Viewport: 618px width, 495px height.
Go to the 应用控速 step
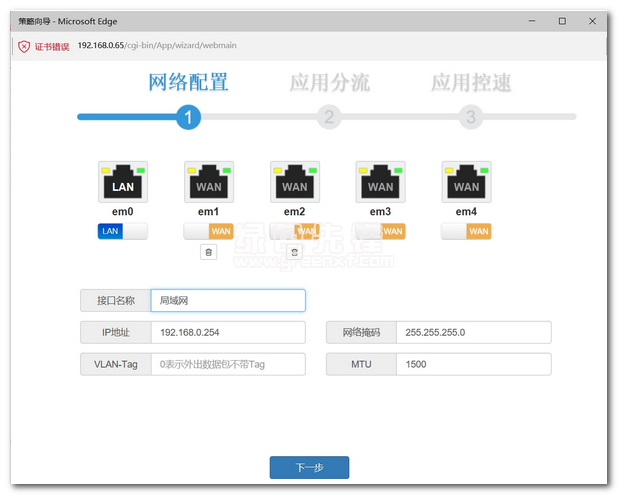(x=471, y=82)
